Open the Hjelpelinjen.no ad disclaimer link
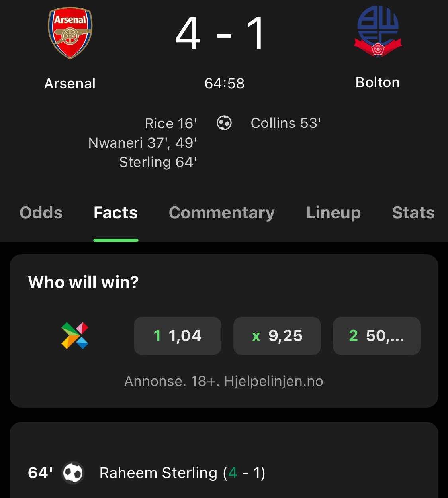Image resolution: width=448 pixels, height=498 pixels. click(x=224, y=381)
